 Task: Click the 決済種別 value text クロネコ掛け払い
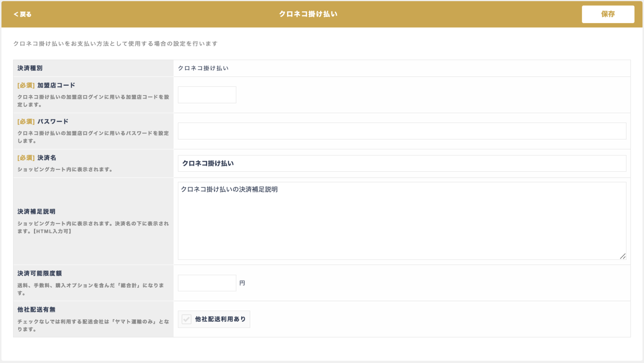tap(203, 68)
